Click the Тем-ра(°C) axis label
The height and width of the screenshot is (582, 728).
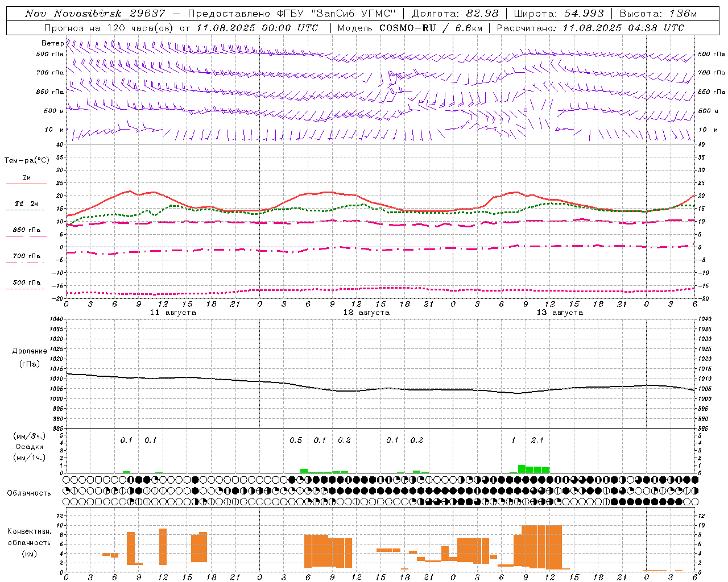pyautogui.click(x=27, y=161)
